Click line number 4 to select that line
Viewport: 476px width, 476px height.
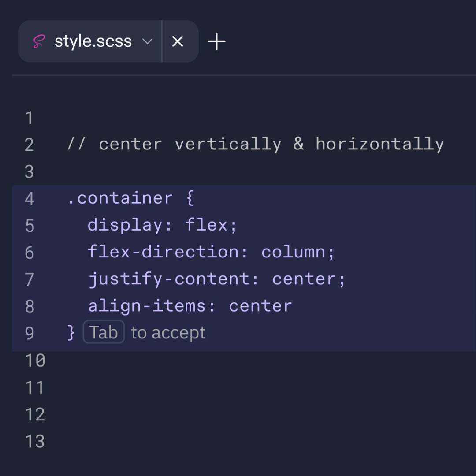click(x=29, y=198)
